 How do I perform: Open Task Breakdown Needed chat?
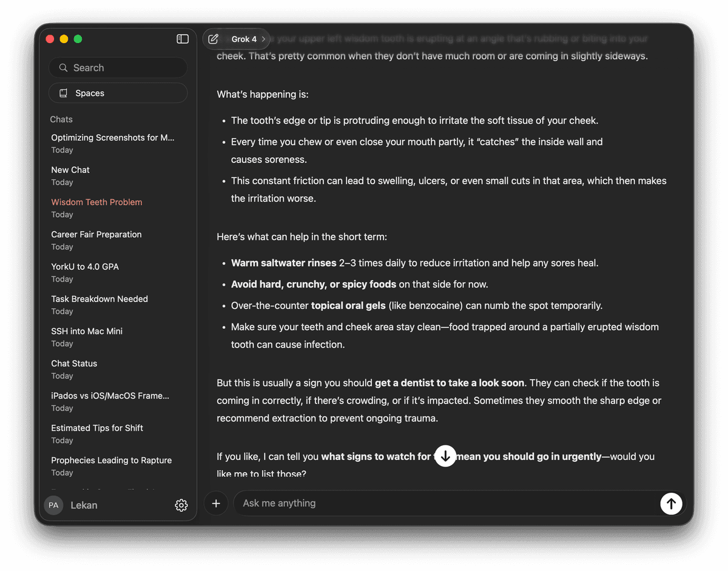click(99, 304)
